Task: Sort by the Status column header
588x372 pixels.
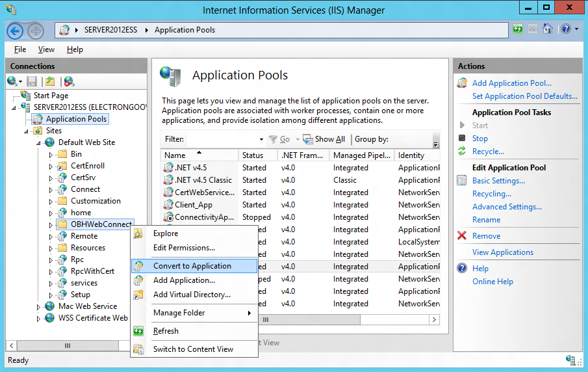Action: click(258, 155)
